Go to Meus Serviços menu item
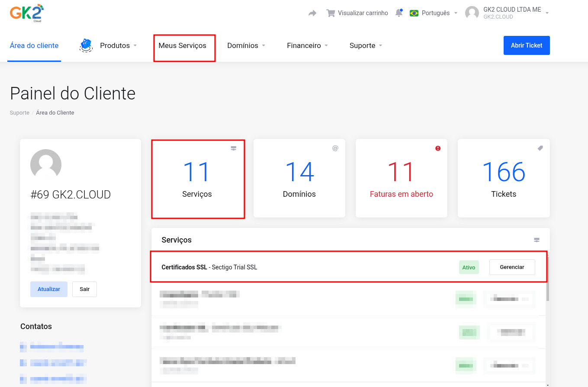Image resolution: width=588 pixels, height=387 pixels. (x=182, y=45)
